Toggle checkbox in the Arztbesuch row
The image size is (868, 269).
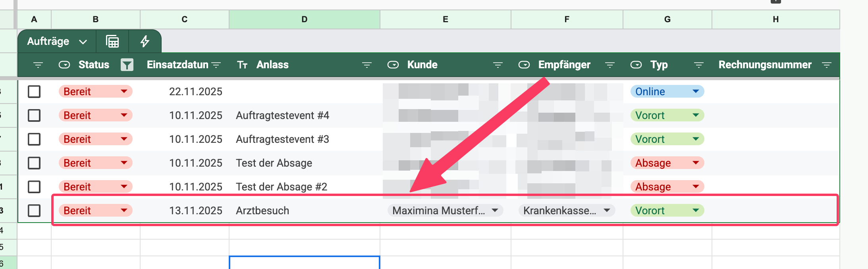[34, 211]
